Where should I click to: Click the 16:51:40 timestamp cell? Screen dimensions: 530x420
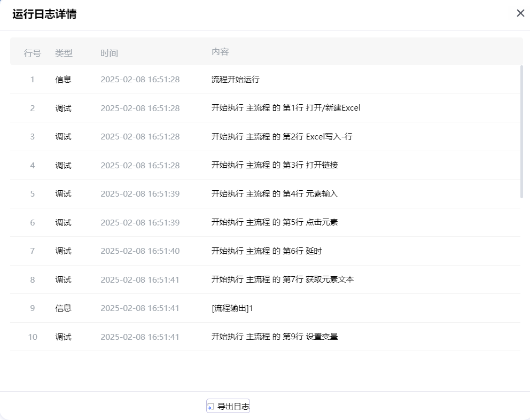(x=140, y=251)
